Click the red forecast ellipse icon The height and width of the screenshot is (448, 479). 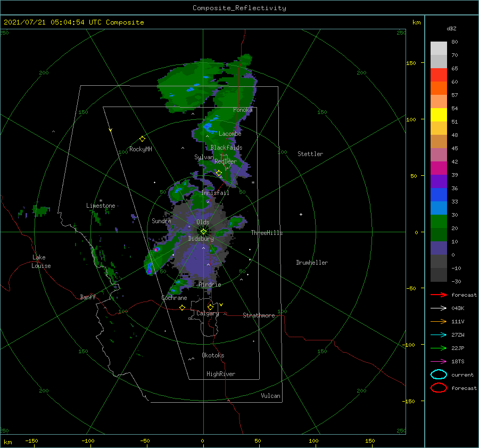tap(439, 388)
